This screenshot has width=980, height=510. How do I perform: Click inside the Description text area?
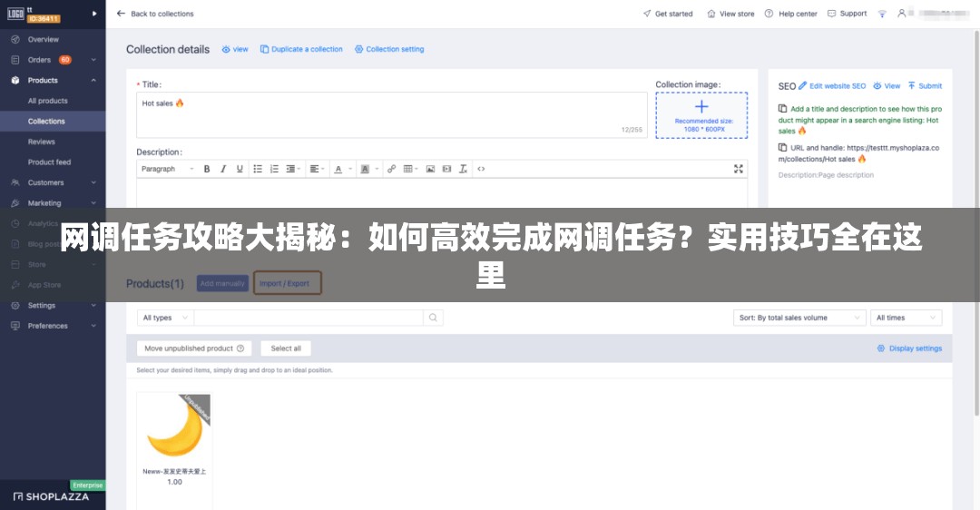(442, 192)
